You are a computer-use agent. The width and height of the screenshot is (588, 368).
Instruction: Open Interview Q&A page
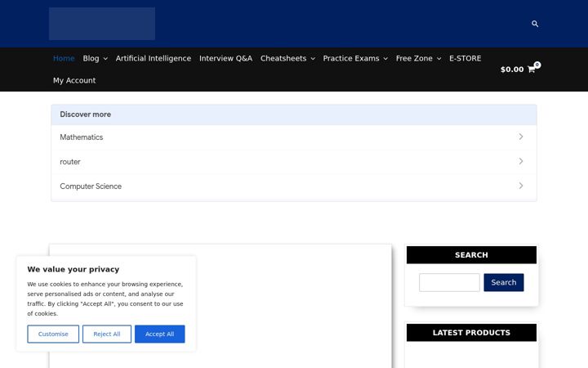point(225,59)
